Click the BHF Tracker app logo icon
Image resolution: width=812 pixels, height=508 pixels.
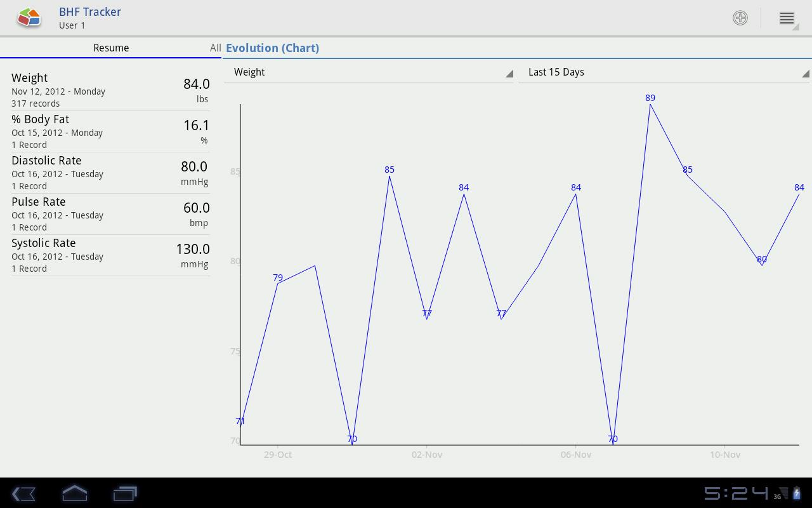[x=29, y=18]
